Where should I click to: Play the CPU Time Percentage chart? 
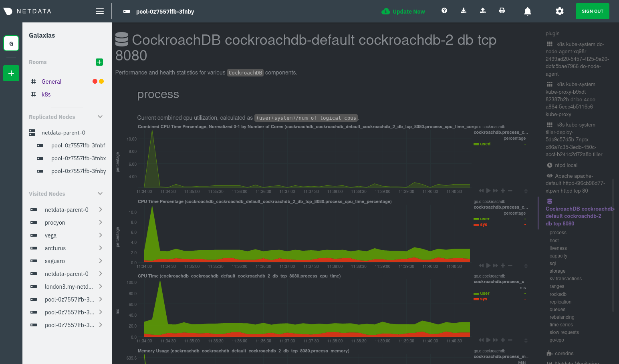coord(488,265)
